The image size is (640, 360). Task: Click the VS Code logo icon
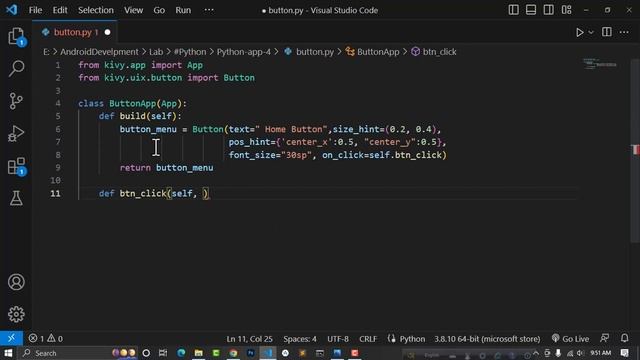[x=11, y=10]
